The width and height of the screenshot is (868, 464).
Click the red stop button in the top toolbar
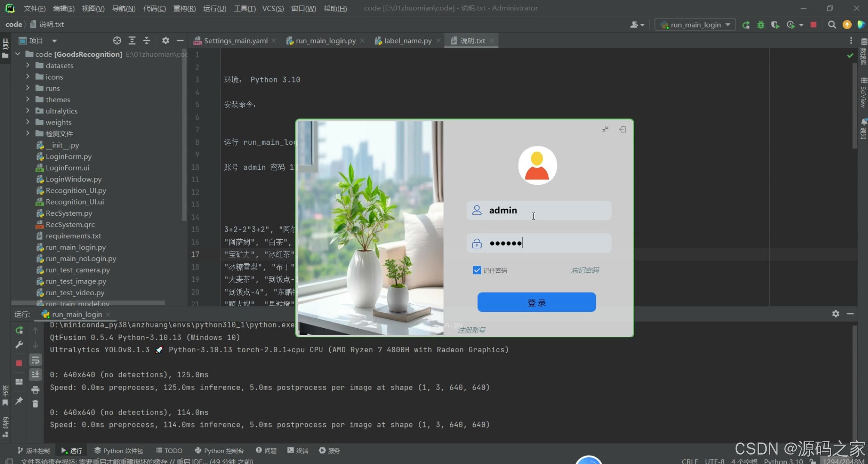point(813,25)
